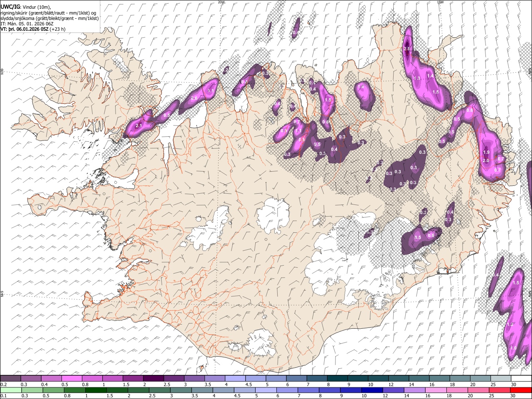This screenshot has width=532, height=399.
Task: Click the 0.3–0.4 mauve swatch, upper legend row
Action: 31,378
